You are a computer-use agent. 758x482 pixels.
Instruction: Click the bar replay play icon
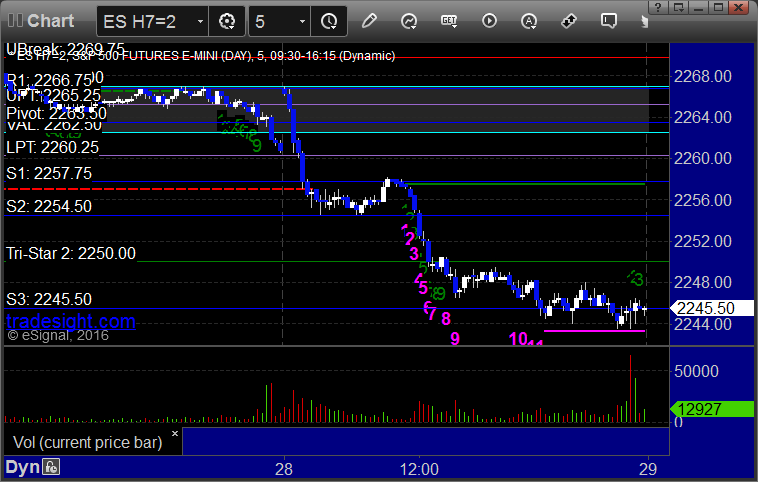coord(489,21)
